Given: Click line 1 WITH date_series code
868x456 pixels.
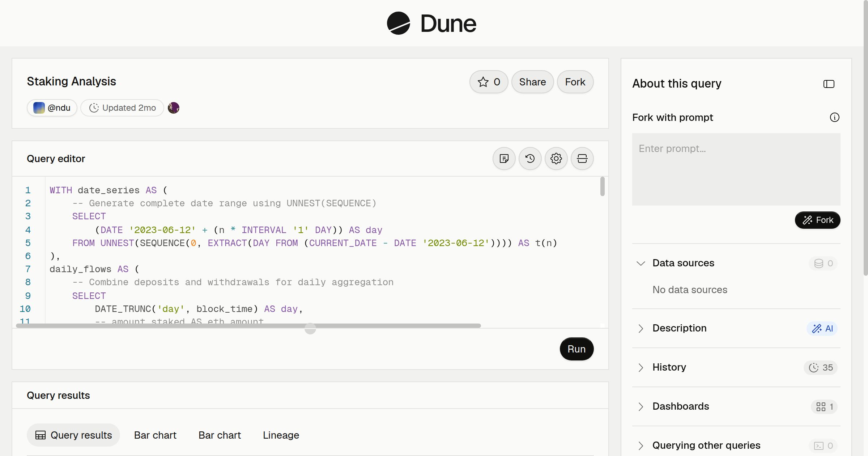Looking at the screenshot, I should tap(109, 190).
